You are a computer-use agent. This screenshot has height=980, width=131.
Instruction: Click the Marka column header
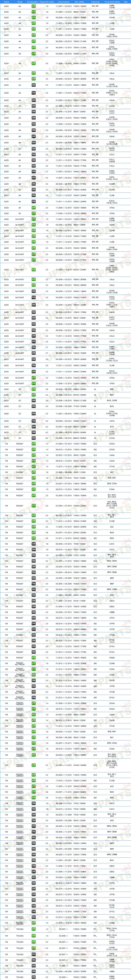[x=7, y=2]
